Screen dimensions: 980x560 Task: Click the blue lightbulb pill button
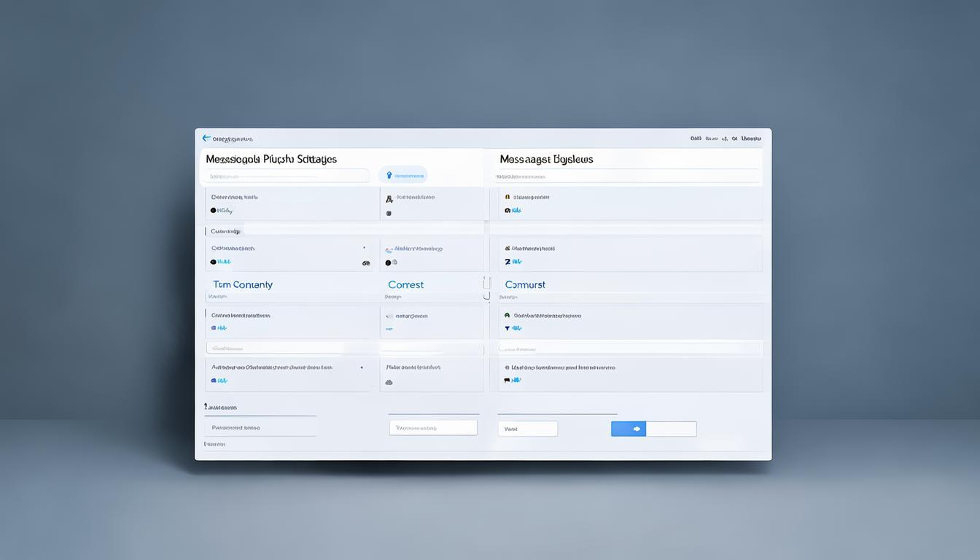(403, 175)
